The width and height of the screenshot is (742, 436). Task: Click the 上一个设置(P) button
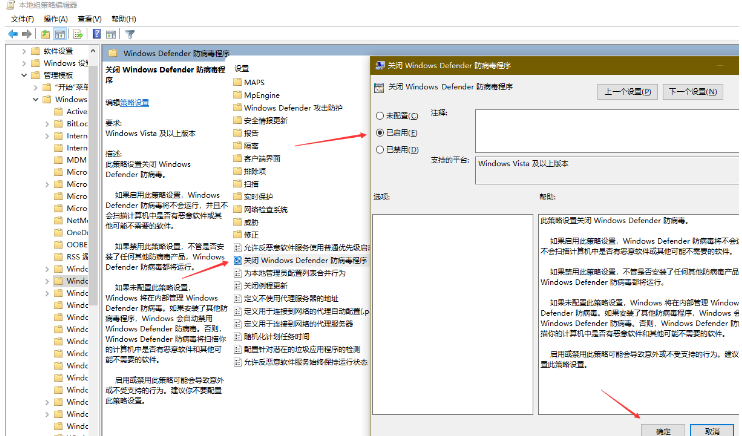pyautogui.click(x=627, y=92)
